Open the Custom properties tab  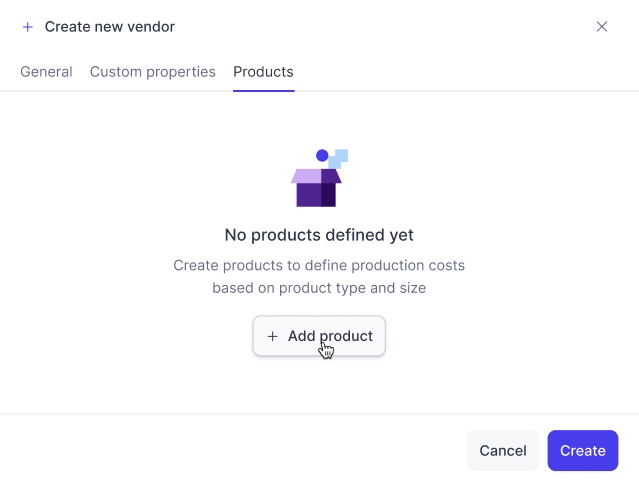153,72
